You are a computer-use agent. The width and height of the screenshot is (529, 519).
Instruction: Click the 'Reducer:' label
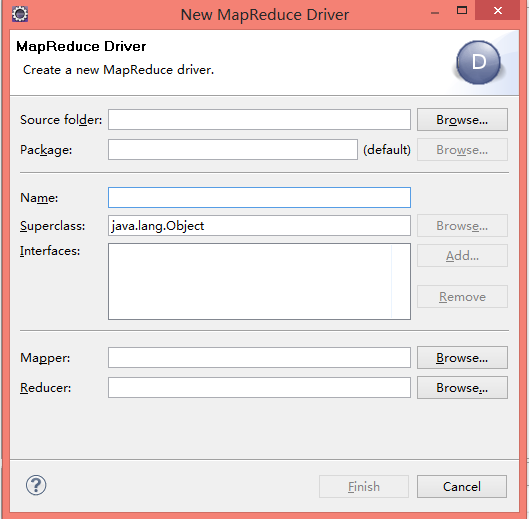pos(46,388)
